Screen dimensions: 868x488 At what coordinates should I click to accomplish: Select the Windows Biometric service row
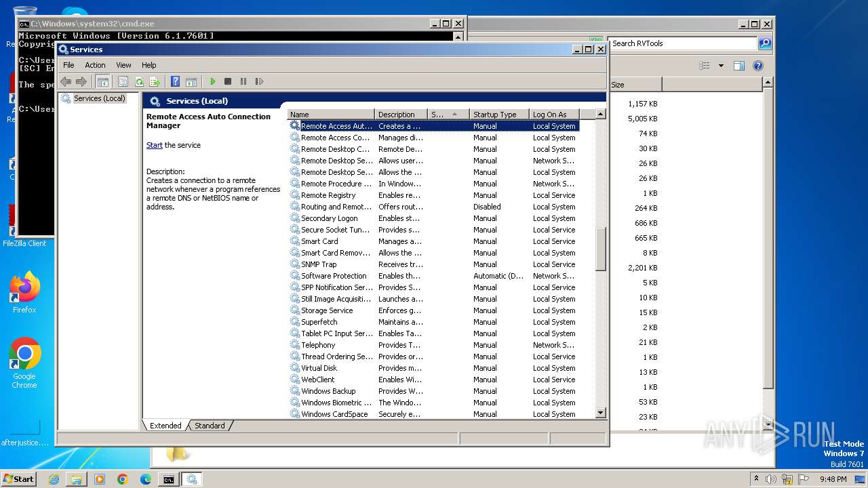pos(434,403)
